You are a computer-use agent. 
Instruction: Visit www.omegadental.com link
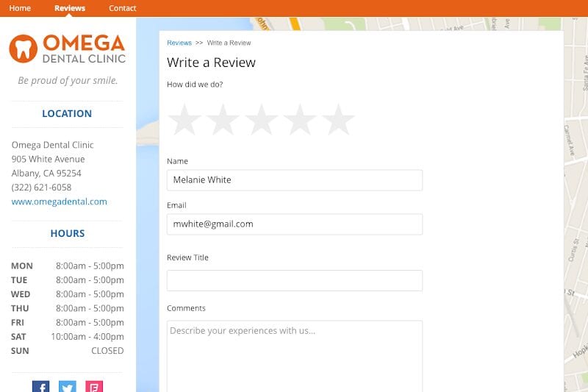pyautogui.click(x=60, y=202)
